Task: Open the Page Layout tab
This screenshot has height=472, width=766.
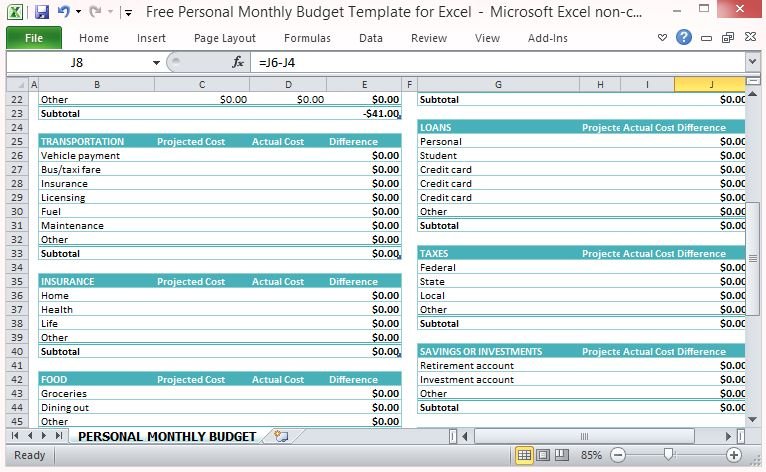Action: click(x=225, y=38)
